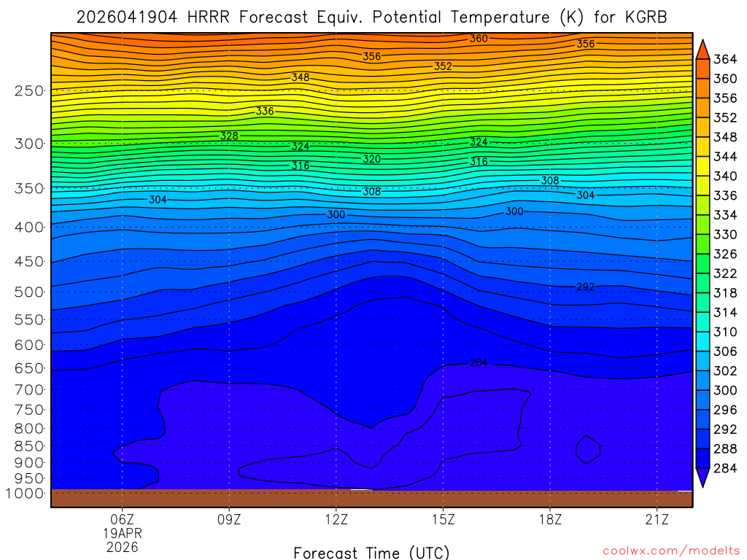Click the 360 contour label inside the plot
The height and width of the screenshot is (560, 747).
479,39
